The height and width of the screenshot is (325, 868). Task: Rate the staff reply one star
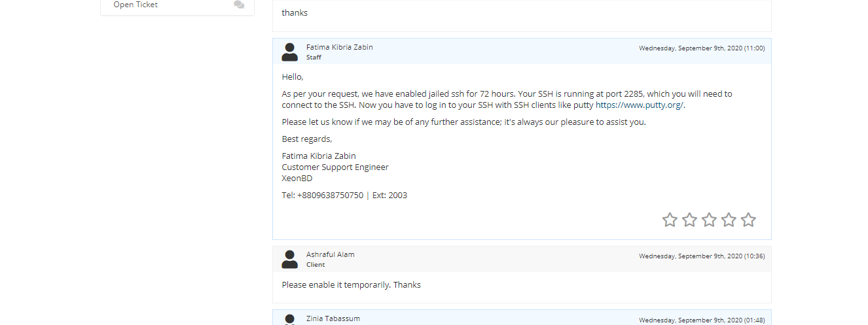pyautogui.click(x=670, y=220)
